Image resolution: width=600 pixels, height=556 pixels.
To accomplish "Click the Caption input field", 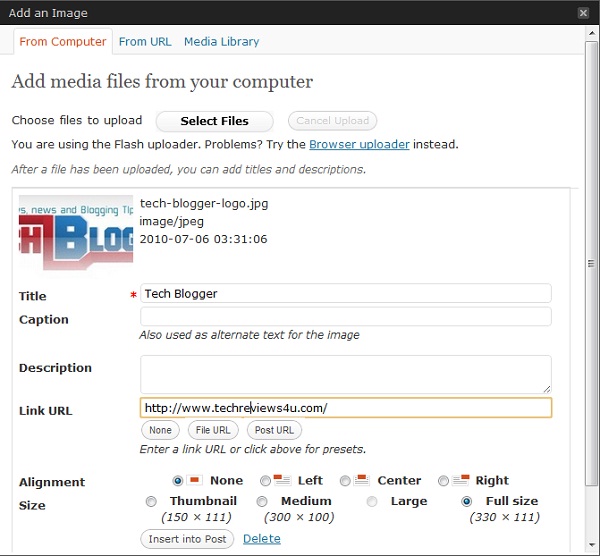I will pyautogui.click(x=346, y=317).
